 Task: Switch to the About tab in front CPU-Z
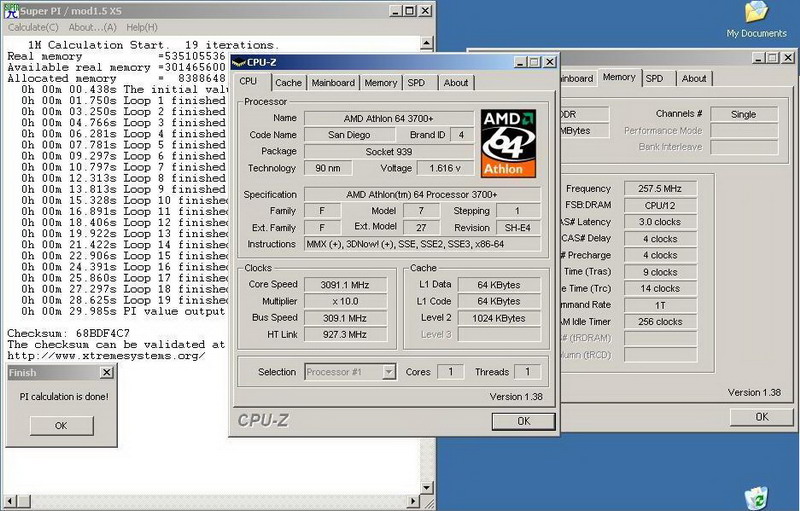[456, 83]
